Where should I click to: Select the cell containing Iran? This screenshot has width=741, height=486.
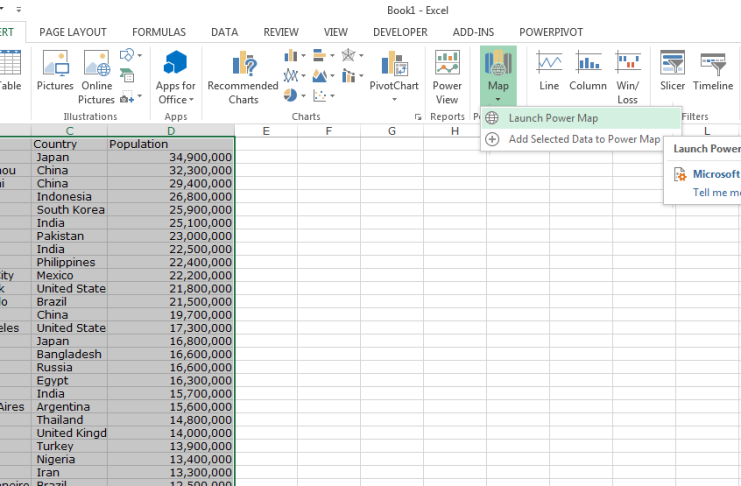pyautogui.click(x=69, y=472)
